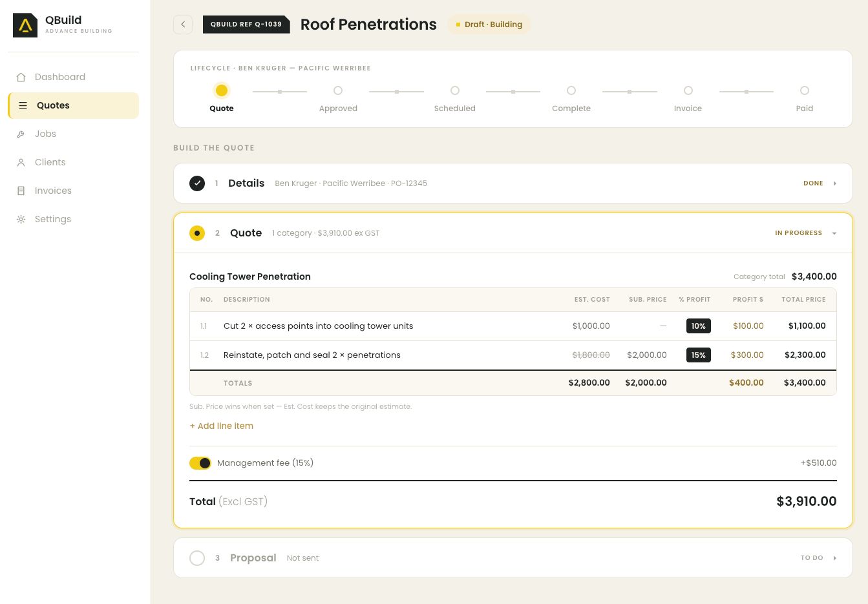Click the Roof Penetrations page title
This screenshot has height=604, width=868.
coord(368,25)
